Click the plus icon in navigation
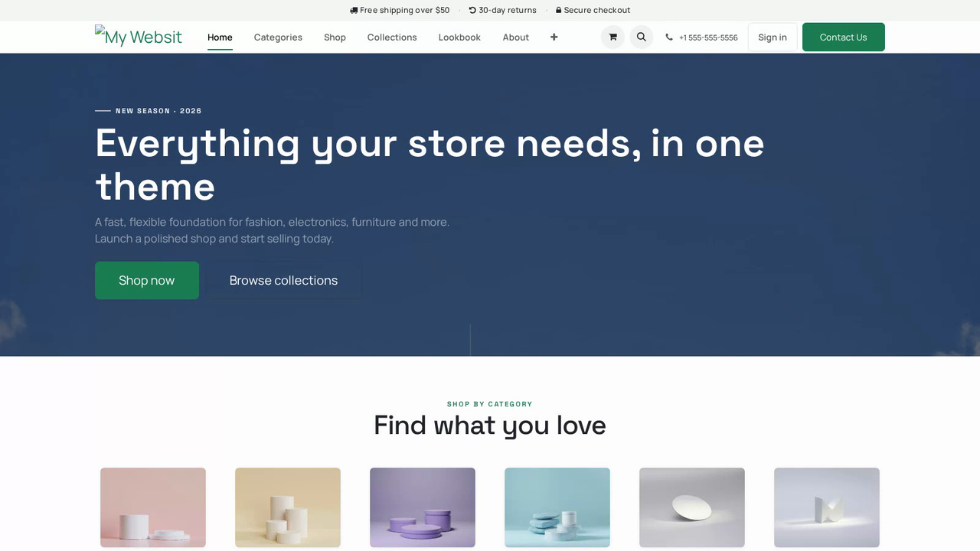The image size is (980, 551). 554,37
